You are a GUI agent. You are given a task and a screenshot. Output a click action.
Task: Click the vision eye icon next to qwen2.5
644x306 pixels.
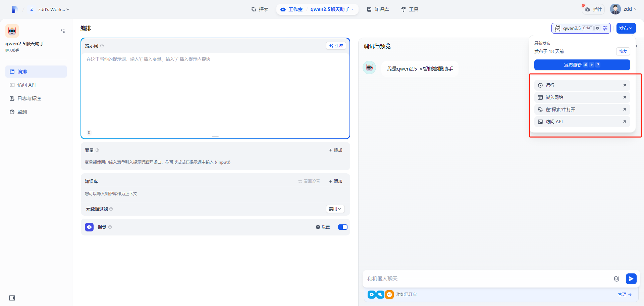pyautogui.click(x=597, y=28)
